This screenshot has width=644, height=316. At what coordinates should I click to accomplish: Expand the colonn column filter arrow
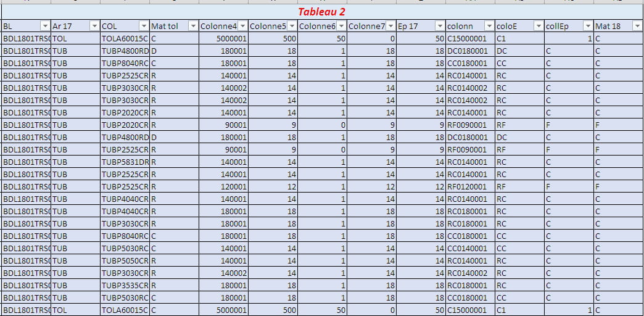[489, 26]
